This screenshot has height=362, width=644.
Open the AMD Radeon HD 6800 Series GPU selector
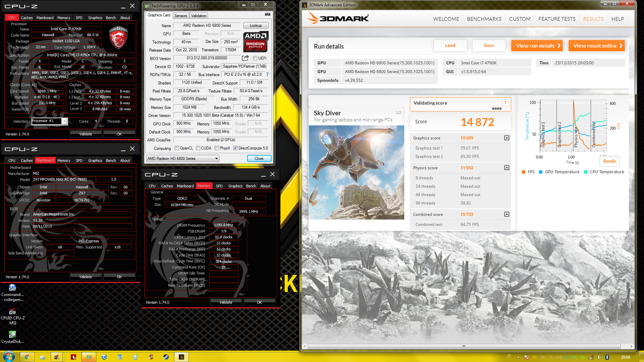point(183,159)
